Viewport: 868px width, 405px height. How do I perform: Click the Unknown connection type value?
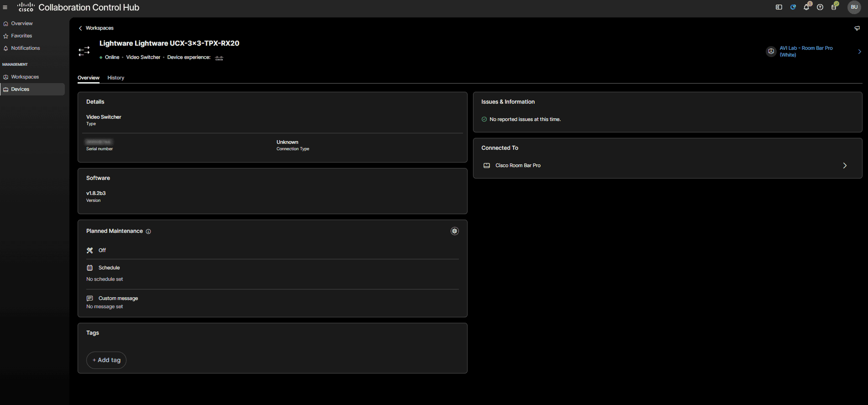[287, 142]
